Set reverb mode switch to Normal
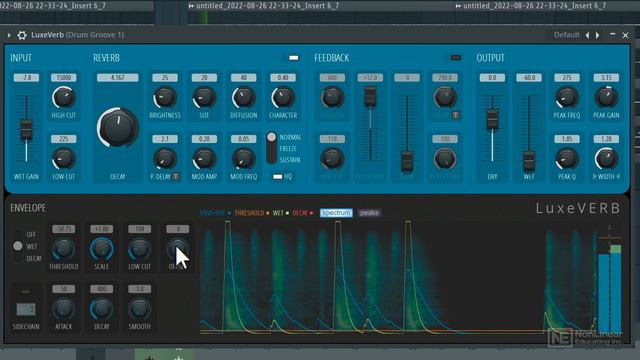Screen dimensions: 640x360 coord(290,138)
